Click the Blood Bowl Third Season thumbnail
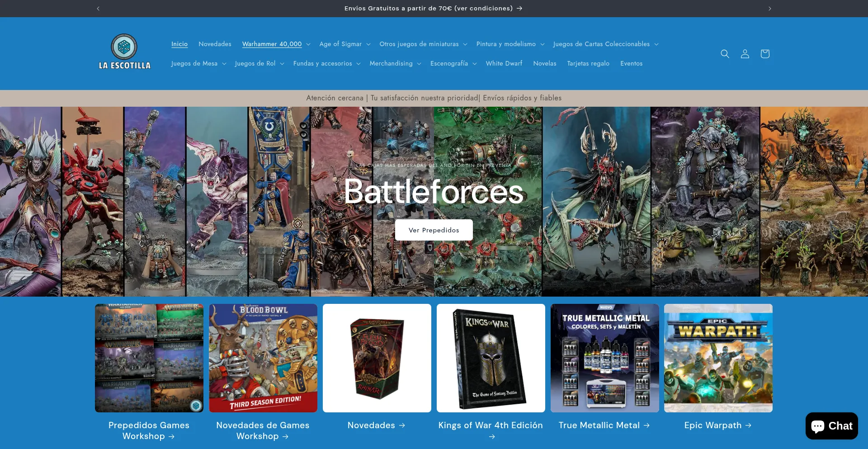This screenshot has height=449, width=868. click(263, 358)
